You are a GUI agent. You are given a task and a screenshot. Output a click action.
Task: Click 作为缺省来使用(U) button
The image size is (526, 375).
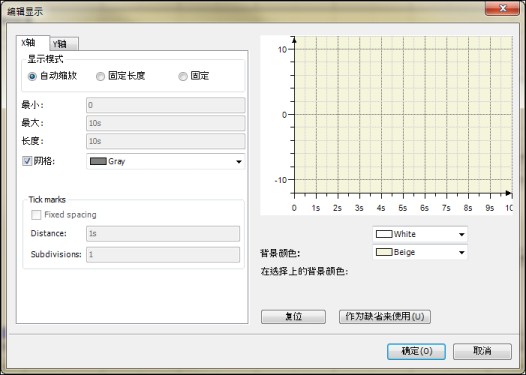385,317
